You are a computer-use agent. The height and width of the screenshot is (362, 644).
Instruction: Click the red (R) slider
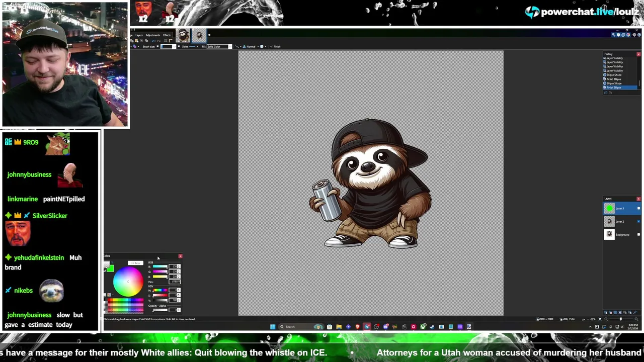click(160, 266)
